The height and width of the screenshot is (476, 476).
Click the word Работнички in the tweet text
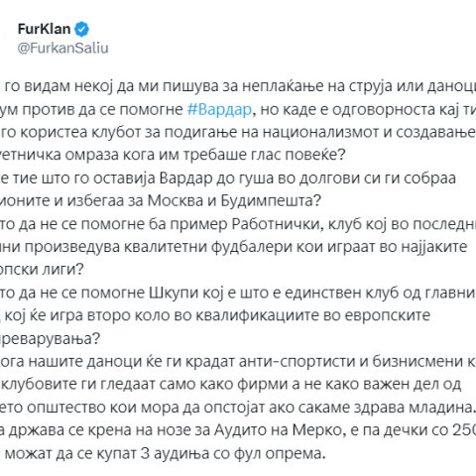pos(276,224)
